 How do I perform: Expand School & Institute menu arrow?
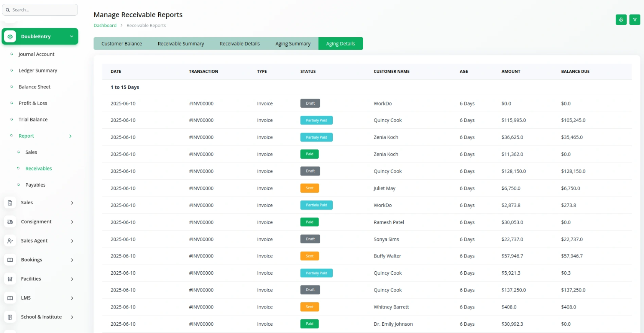pos(72,317)
